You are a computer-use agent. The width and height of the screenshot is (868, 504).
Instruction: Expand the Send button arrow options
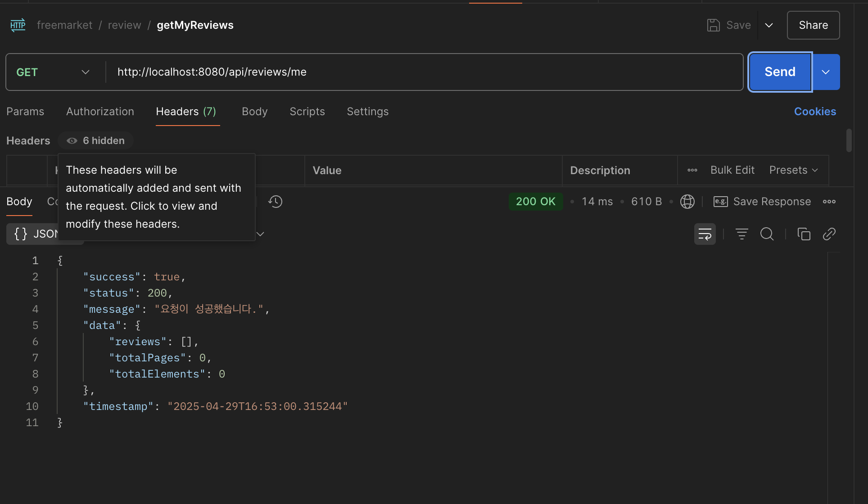[x=826, y=72]
